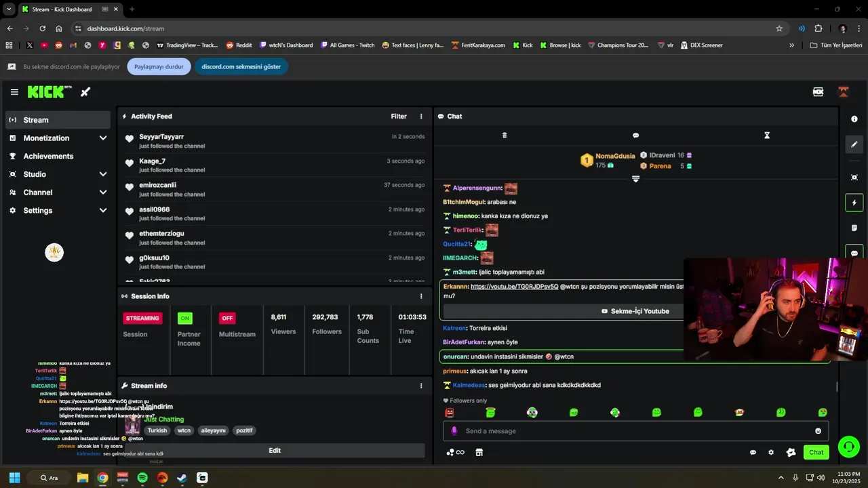The image size is (868, 488).
Task: Click the Turkish tag in Stream info
Action: pyautogui.click(x=157, y=430)
